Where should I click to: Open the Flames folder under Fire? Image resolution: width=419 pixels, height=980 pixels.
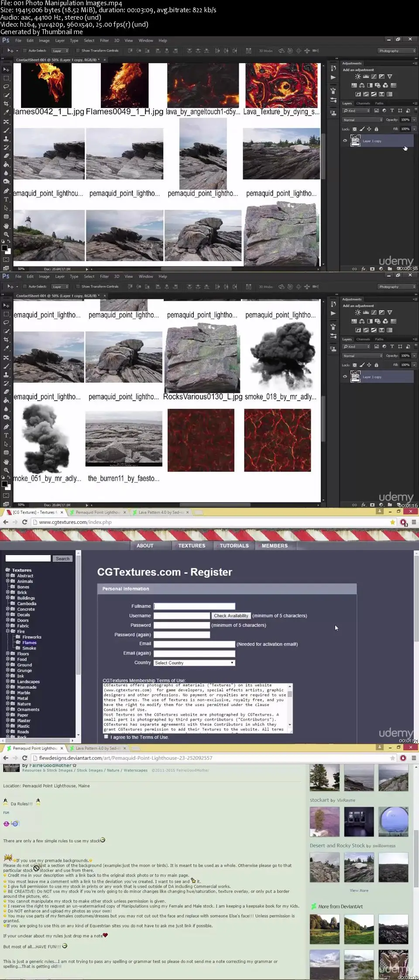pos(29,643)
